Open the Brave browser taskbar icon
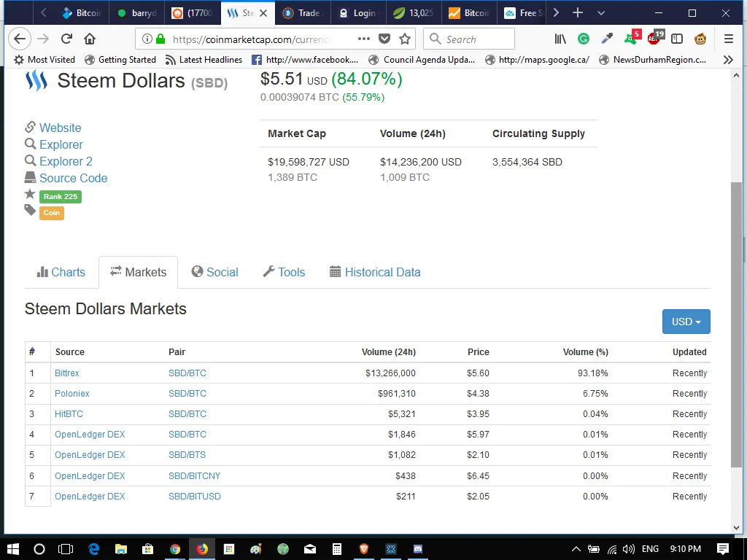 point(364,549)
